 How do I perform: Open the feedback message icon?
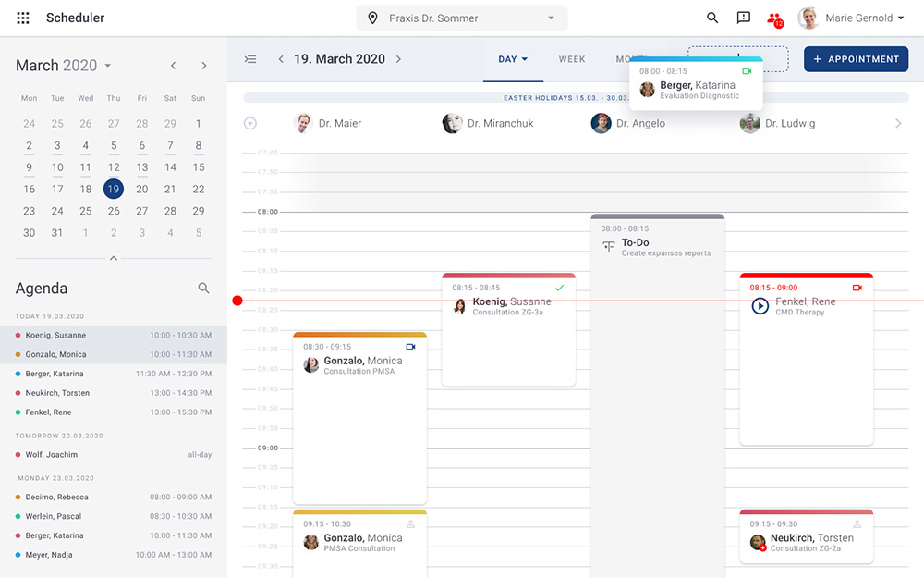[743, 18]
